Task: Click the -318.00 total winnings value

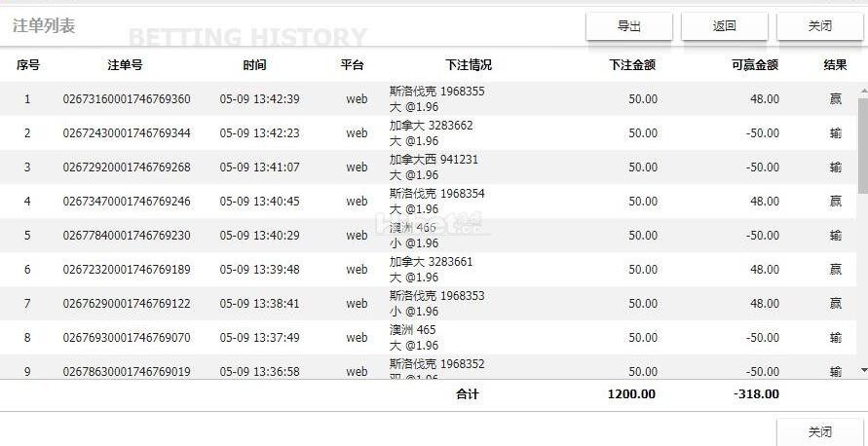Action: (756, 394)
